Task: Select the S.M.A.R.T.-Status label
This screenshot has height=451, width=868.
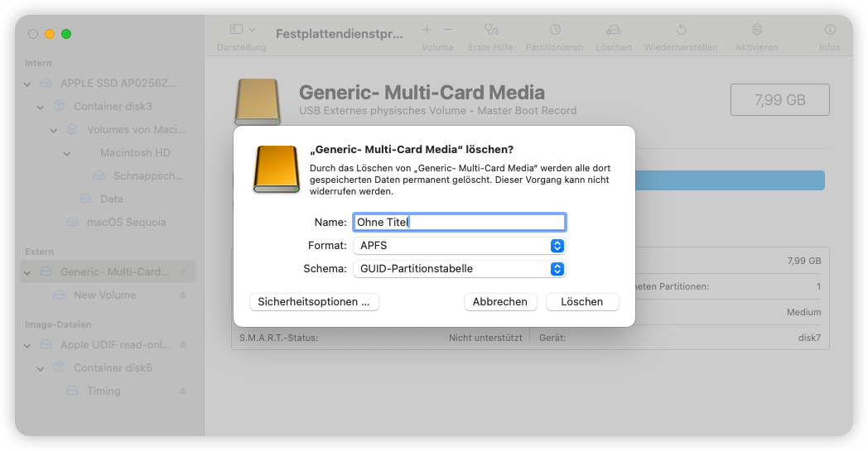Action: pyautogui.click(x=278, y=338)
